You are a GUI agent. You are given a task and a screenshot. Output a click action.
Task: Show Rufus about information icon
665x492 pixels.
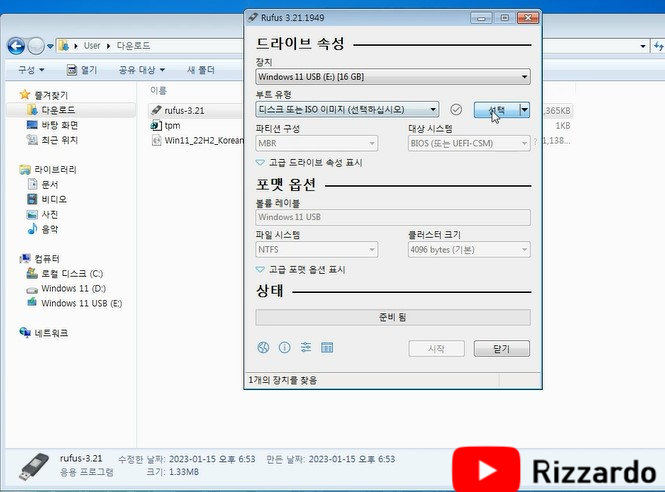[x=285, y=348]
